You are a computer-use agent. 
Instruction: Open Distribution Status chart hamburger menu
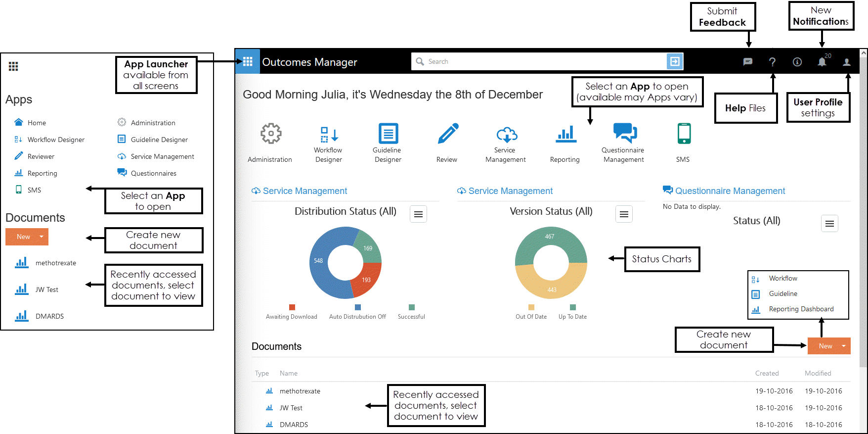click(418, 214)
